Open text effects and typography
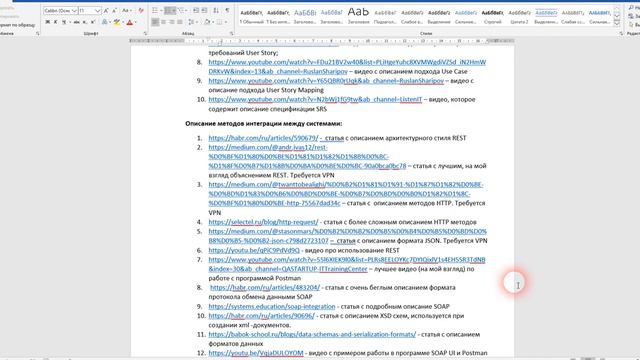Screen dimensions: 640x360 pos(104,22)
